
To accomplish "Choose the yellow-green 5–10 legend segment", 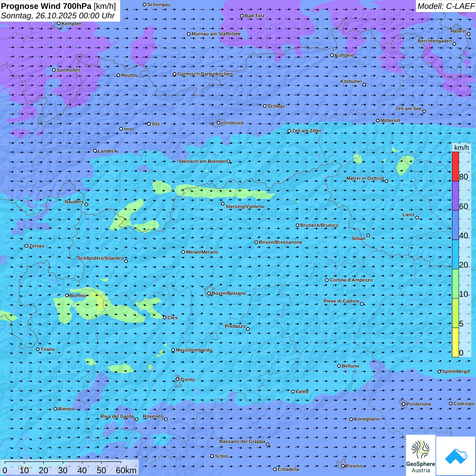I will click(x=455, y=313).
